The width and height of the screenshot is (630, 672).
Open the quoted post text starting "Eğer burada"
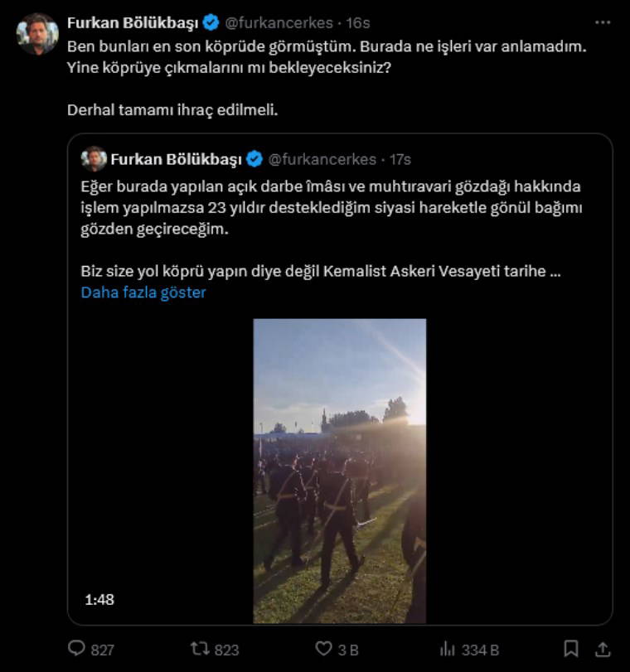coord(332,208)
